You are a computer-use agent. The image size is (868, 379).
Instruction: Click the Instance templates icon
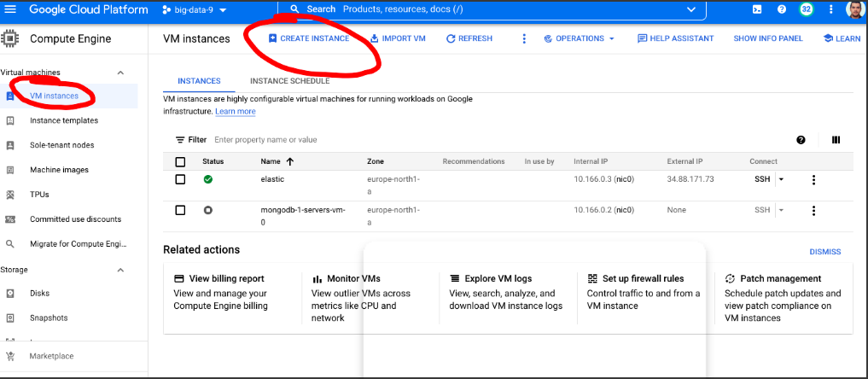pyautogui.click(x=10, y=120)
